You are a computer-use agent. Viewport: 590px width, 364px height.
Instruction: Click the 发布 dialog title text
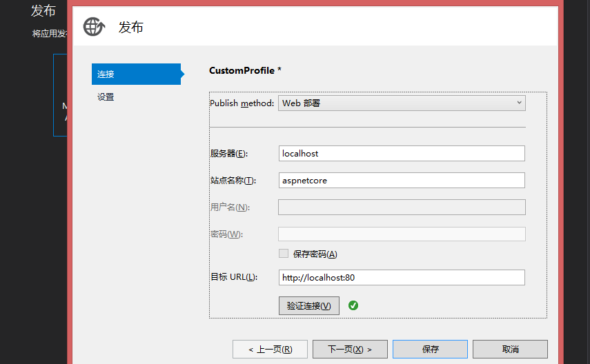point(131,27)
